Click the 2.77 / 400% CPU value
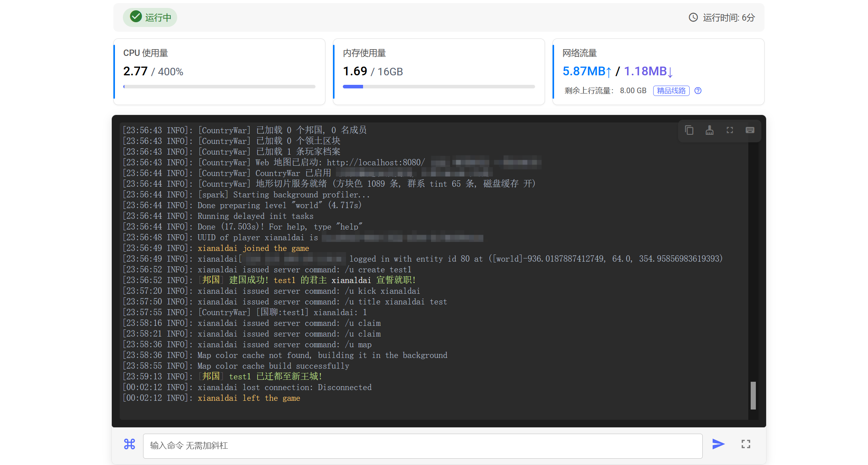868x465 pixels. tap(153, 71)
